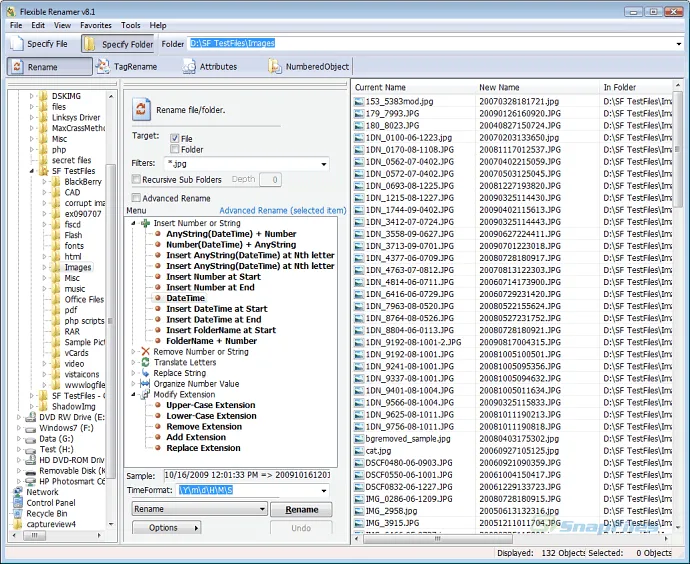This screenshot has height=564, width=690.
Task: Select the BlackBerry folder in tree
Action: pos(83,182)
